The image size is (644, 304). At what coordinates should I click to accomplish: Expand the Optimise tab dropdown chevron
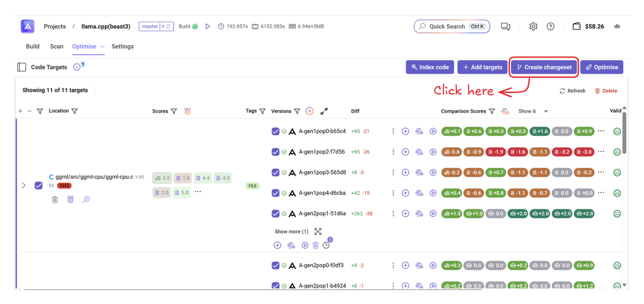point(102,47)
